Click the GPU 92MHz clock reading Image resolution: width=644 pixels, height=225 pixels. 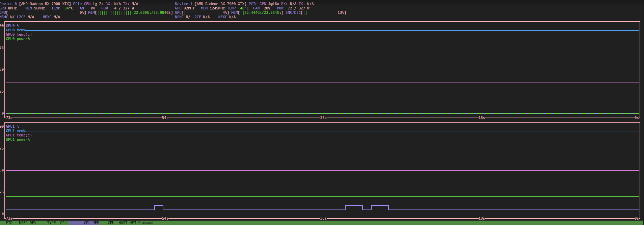(x=185, y=8)
